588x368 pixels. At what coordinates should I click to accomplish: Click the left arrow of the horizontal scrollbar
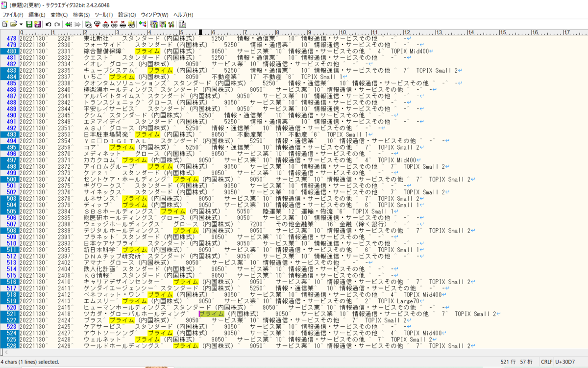(6, 352)
